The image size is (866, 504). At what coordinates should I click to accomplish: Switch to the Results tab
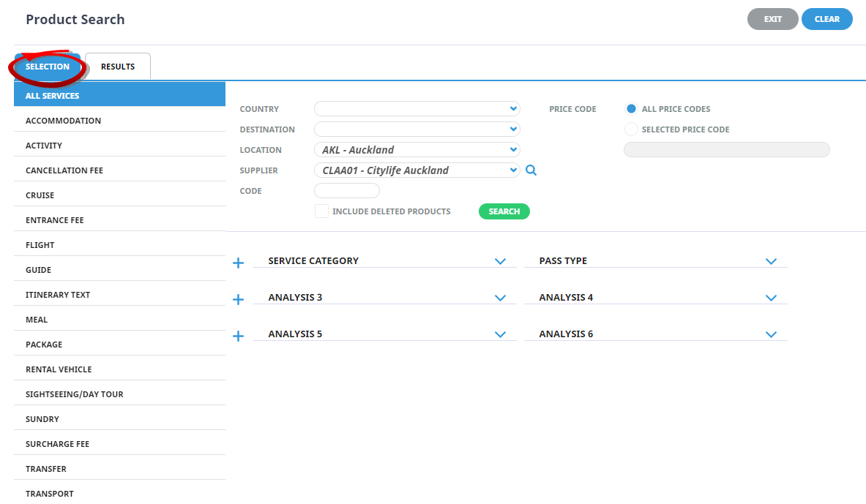pyautogui.click(x=118, y=67)
